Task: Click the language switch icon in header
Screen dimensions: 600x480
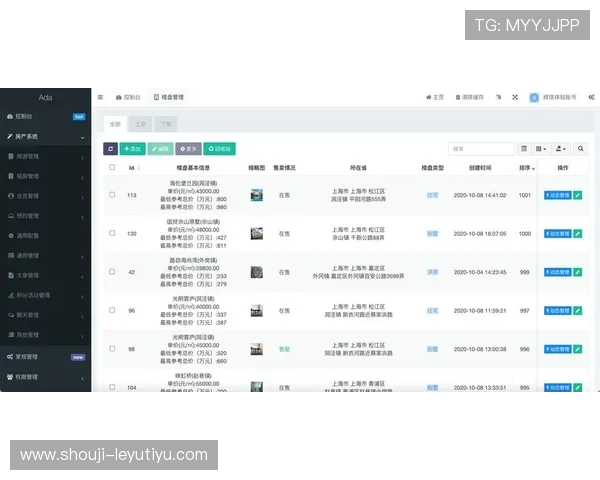Action: 498,97
